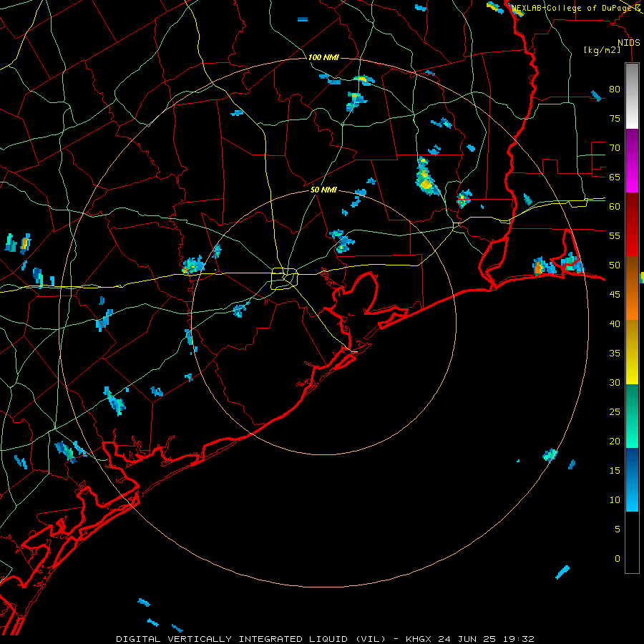Click the "[kg/m2]" units label
Viewport: 644px width, 644px height.
click(602, 50)
